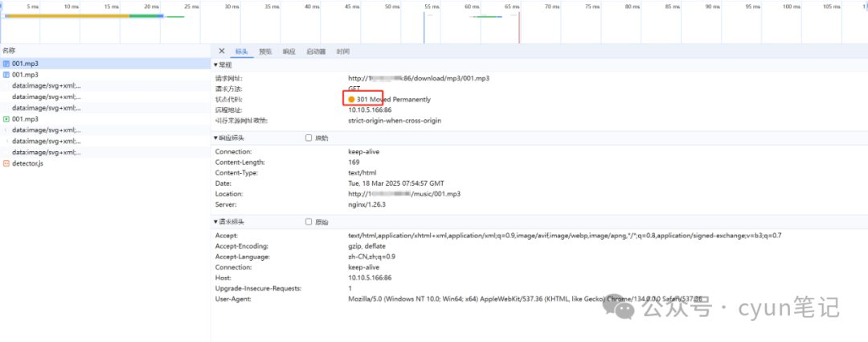Screen dimensions: 868x342
Task: Close the request details pane with X
Action: point(222,51)
